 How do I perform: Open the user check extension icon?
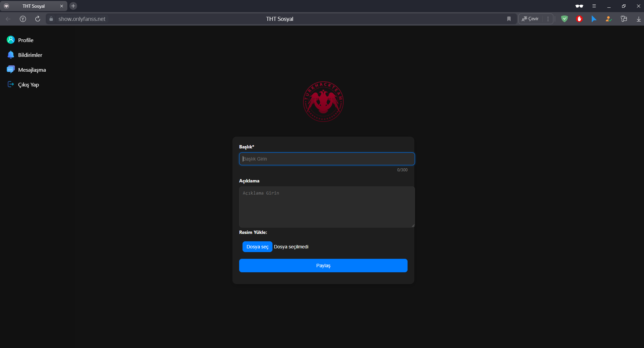pyautogui.click(x=609, y=19)
